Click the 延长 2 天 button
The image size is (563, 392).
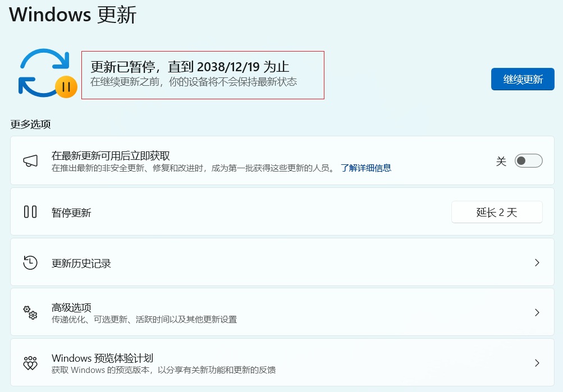pyautogui.click(x=497, y=212)
